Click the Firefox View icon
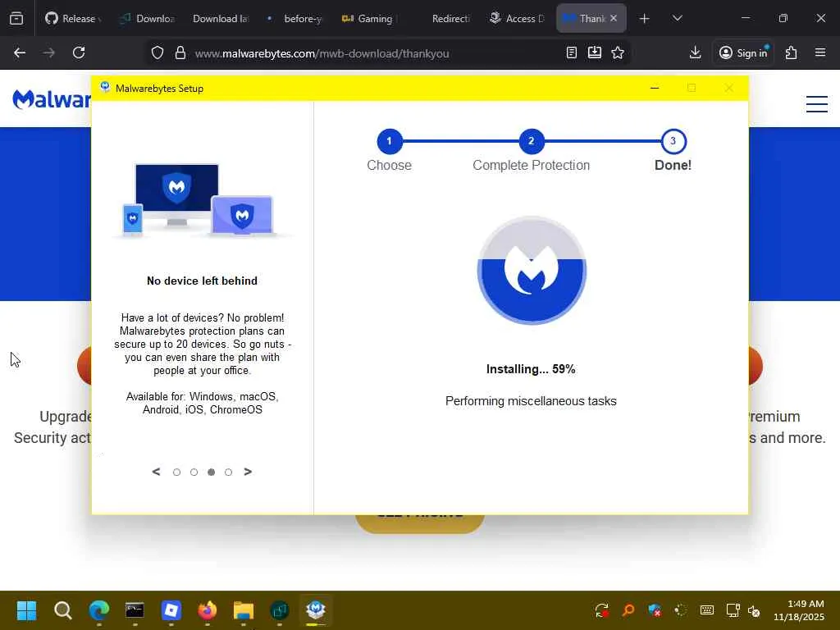The height and width of the screenshot is (630, 840). click(16, 18)
